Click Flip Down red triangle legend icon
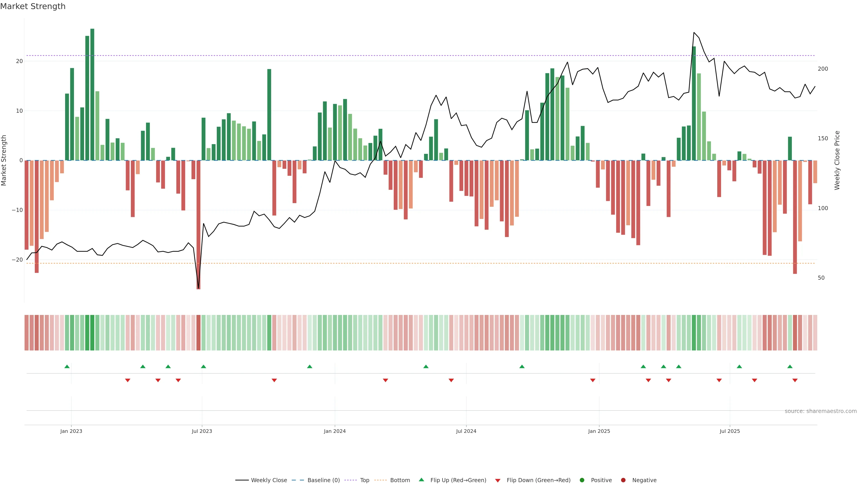This screenshot has height=488, width=868. pyautogui.click(x=498, y=481)
